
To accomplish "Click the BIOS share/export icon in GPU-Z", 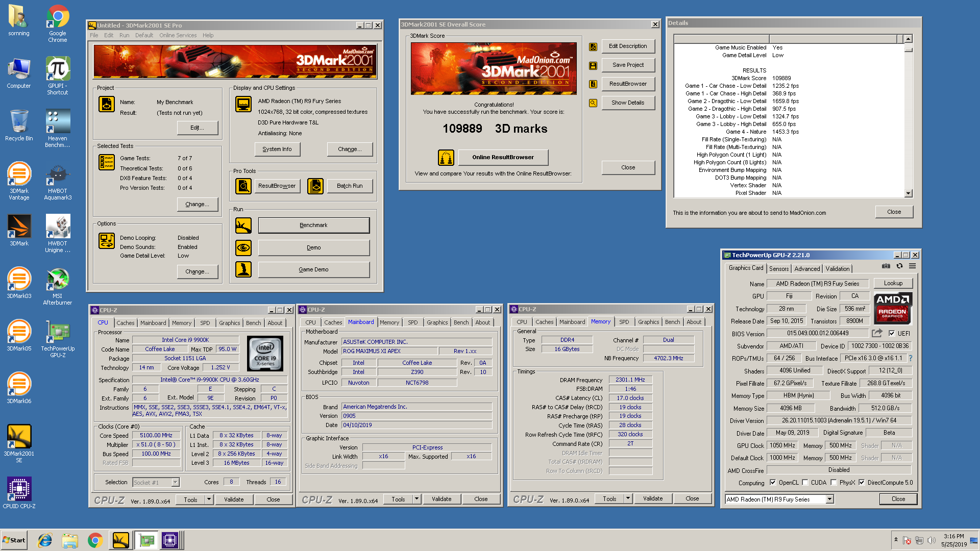I will [877, 333].
